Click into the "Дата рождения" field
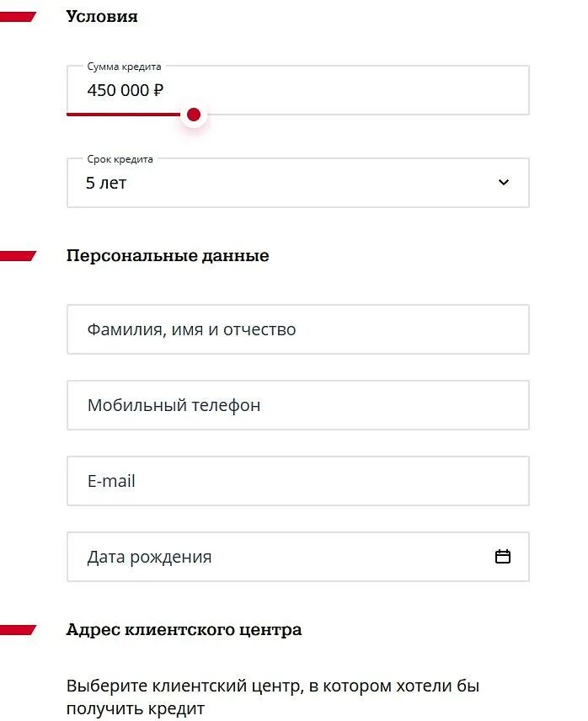Viewport: 588px width, 721px height. (278, 557)
